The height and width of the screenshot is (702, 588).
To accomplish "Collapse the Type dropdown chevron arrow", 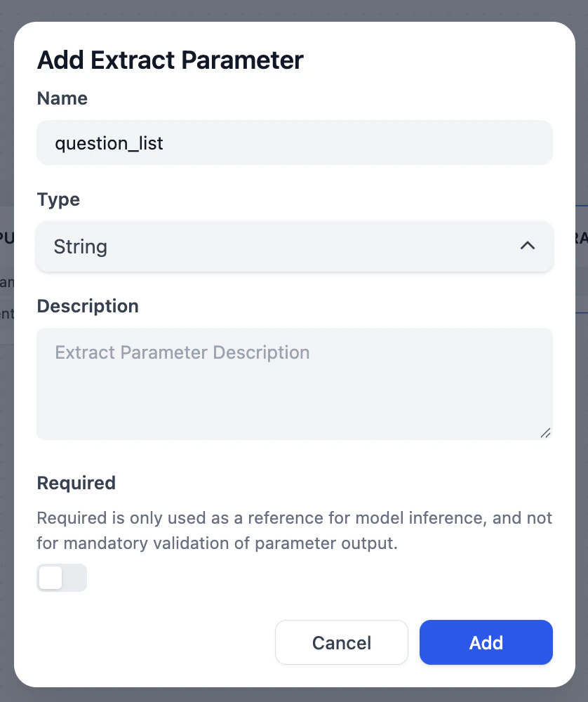I will click(x=528, y=246).
